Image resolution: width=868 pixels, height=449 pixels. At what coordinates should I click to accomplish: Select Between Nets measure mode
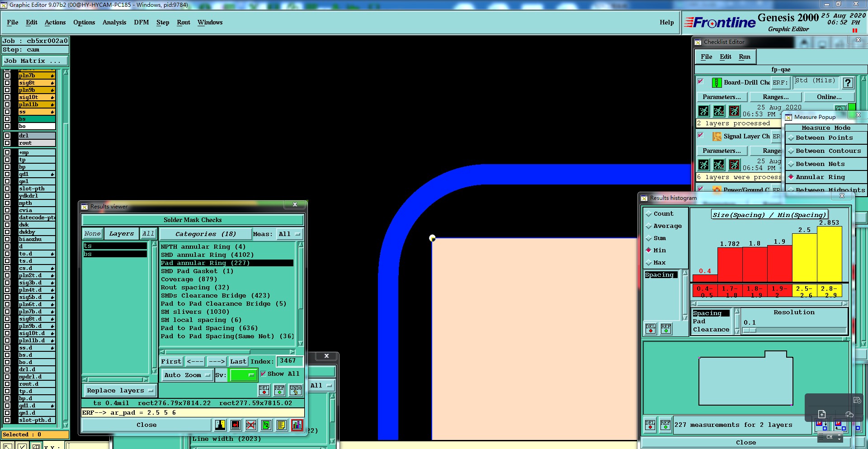[791, 164]
